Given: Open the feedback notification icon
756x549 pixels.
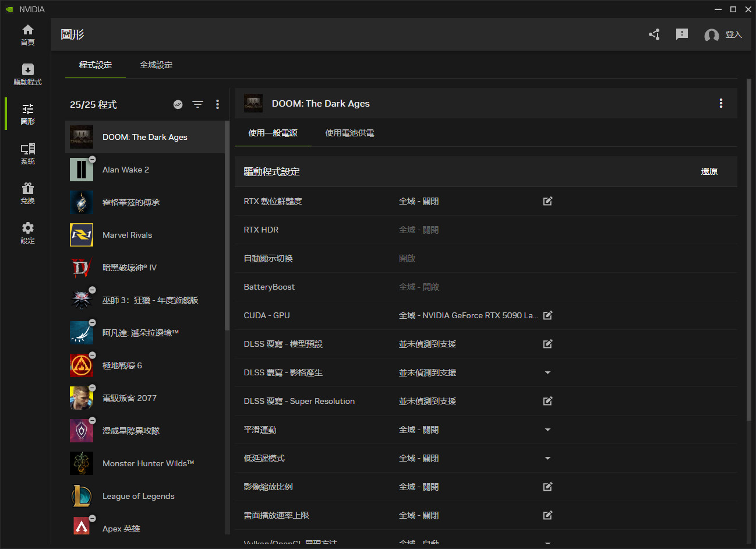Looking at the screenshot, I should click(x=682, y=34).
